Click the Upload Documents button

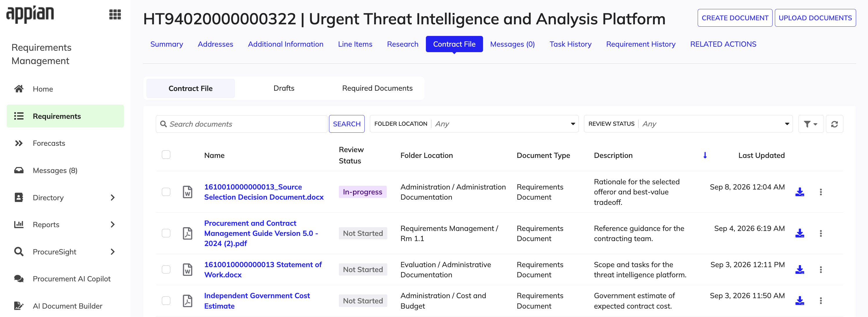coord(815,18)
